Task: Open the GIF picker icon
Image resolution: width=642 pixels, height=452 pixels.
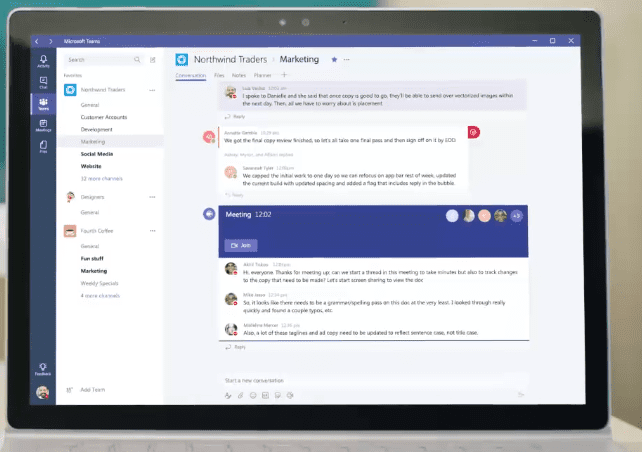Action: click(x=265, y=395)
